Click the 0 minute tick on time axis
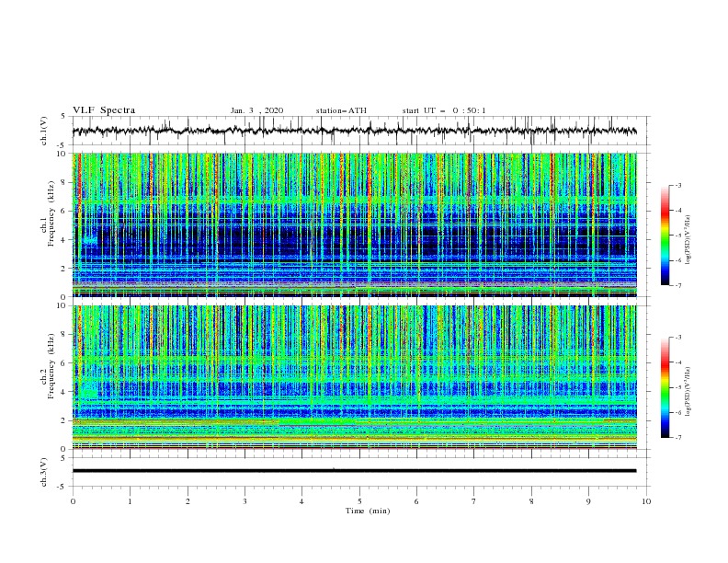 click(73, 501)
